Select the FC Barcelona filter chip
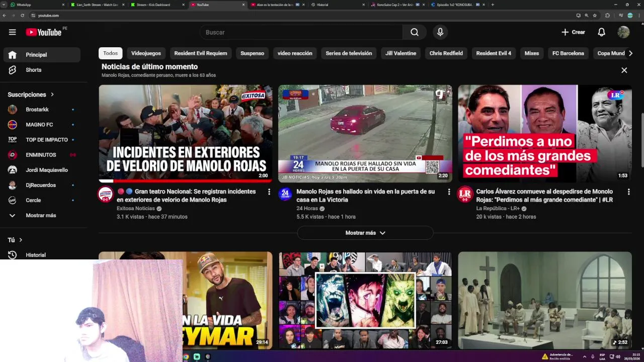The image size is (644, 362). (x=568, y=53)
